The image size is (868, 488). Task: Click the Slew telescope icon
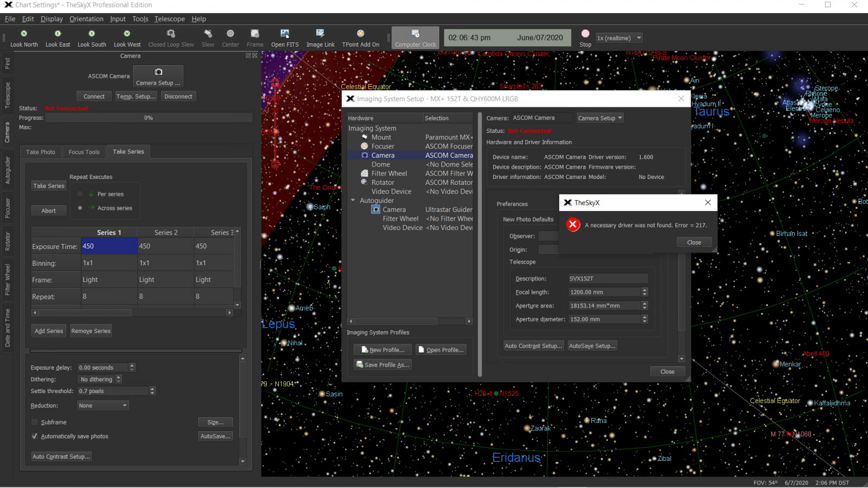[208, 34]
